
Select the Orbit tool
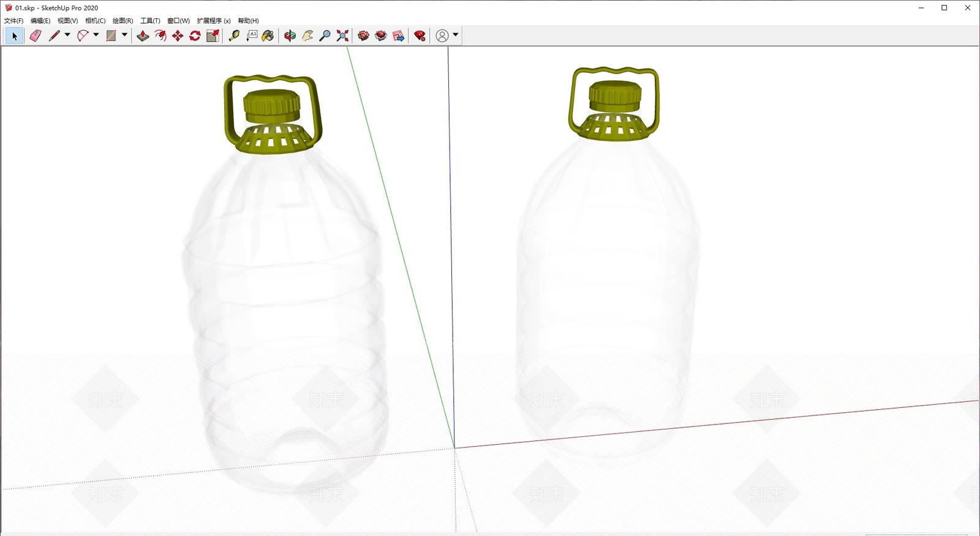coord(290,36)
